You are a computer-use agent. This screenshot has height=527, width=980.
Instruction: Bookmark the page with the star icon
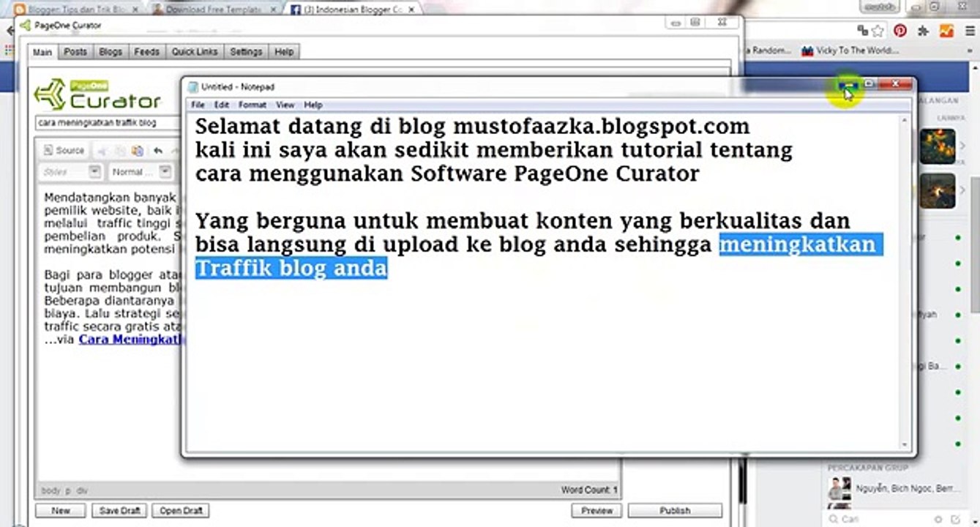pyautogui.click(x=878, y=31)
